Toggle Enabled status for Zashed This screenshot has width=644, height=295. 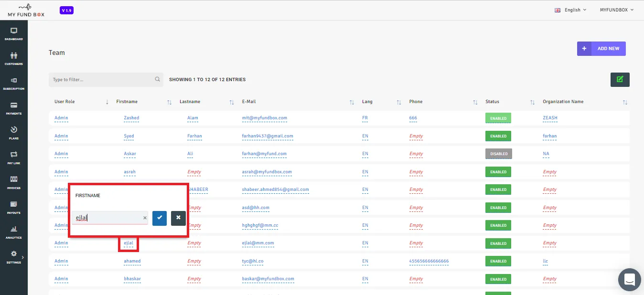click(498, 118)
